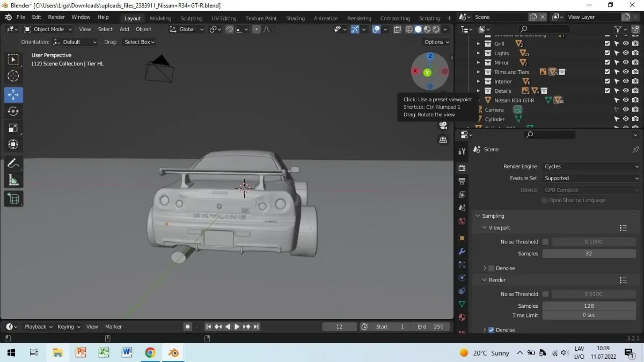This screenshot has width=644, height=362.
Task: Click the blue Z axis gizmo
Action: tap(430, 56)
